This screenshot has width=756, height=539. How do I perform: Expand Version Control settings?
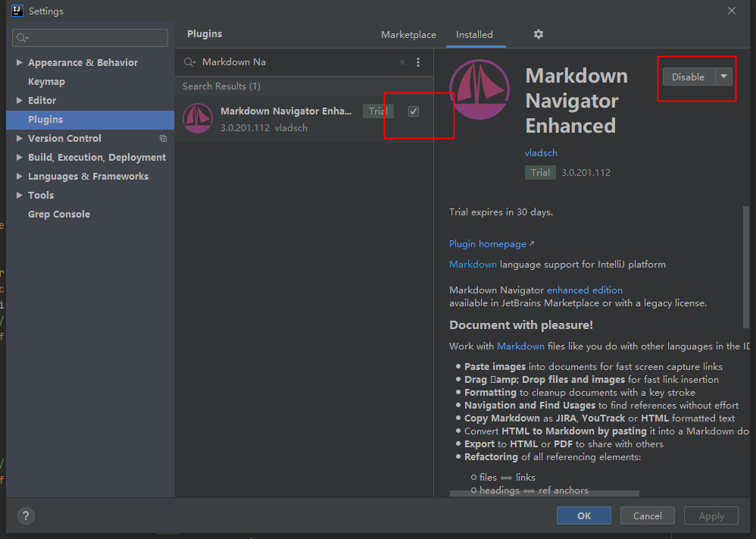[x=19, y=139]
